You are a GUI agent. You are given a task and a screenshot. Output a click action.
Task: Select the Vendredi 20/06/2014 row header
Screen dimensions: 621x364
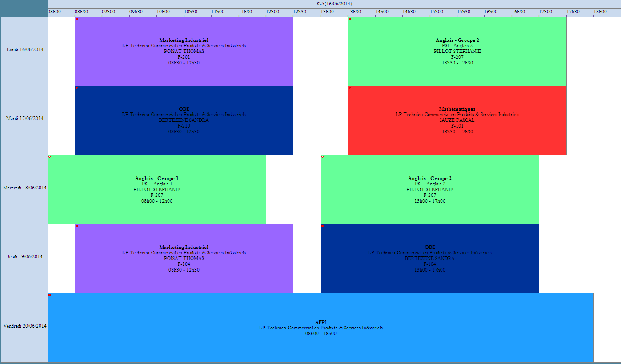click(24, 326)
